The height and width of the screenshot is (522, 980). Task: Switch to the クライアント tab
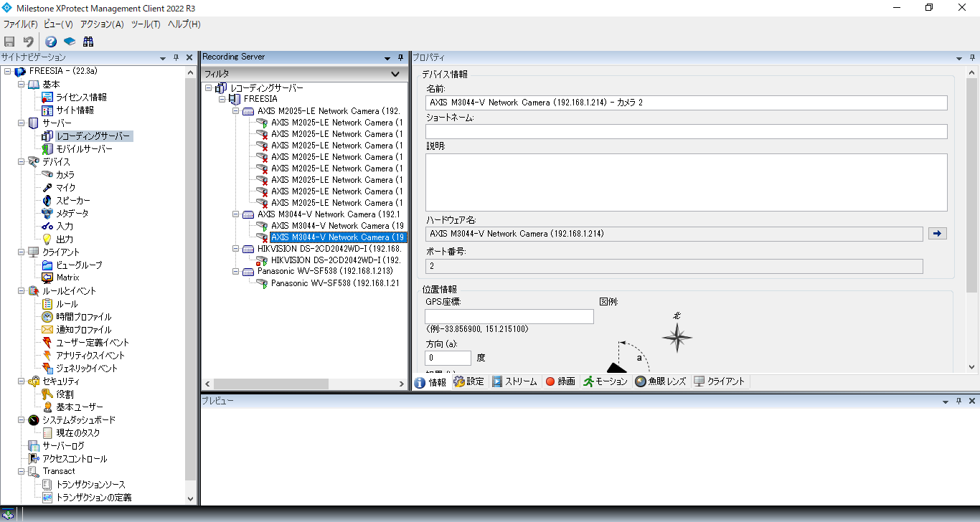[720, 381]
